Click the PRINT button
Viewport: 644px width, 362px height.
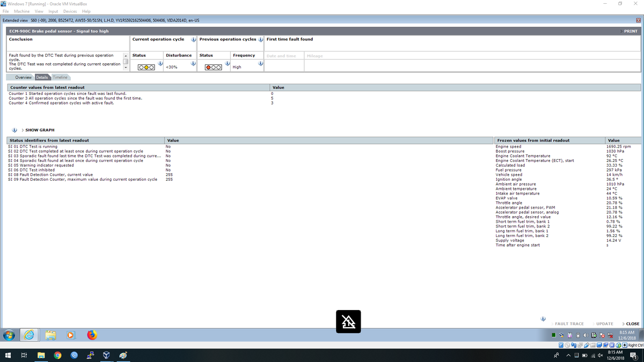tap(630, 31)
